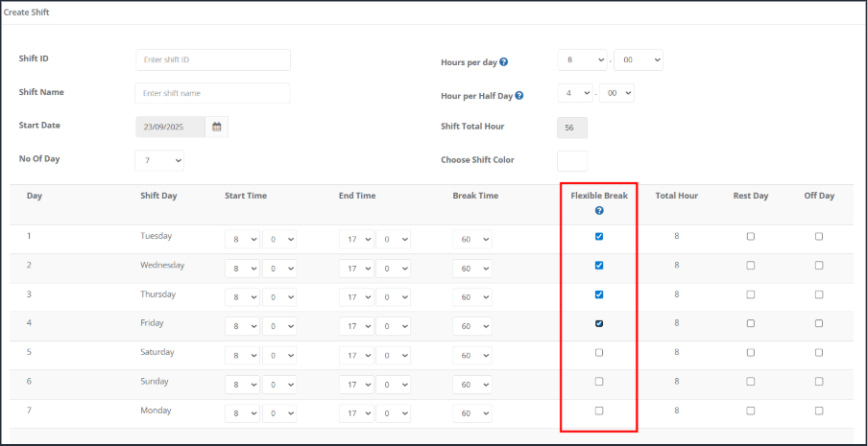This screenshot has height=446, width=868.
Task: Open Thursday End Time hour dropdown
Action: (355, 297)
